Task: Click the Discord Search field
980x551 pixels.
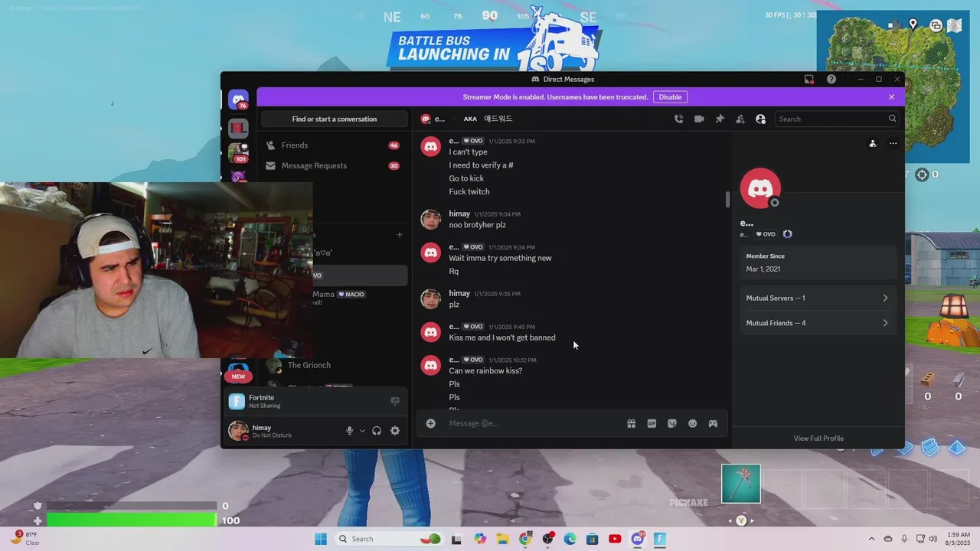Action: pos(836,119)
